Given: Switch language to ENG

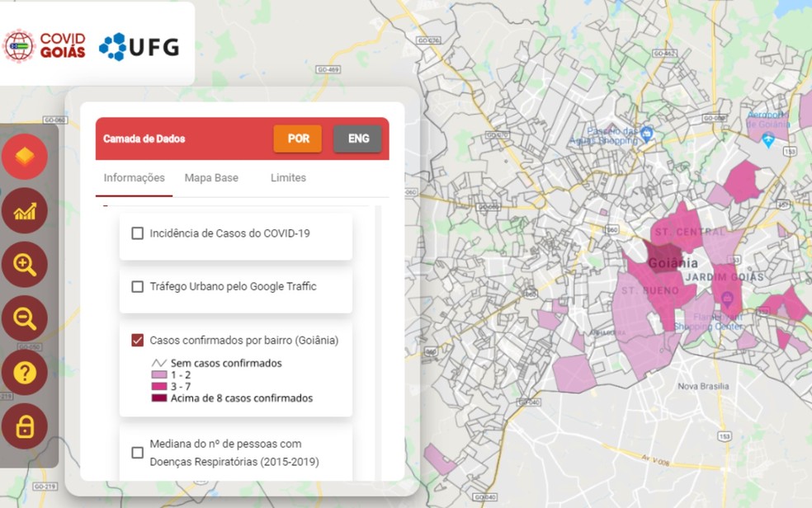Looking at the screenshot, I should [358, 139].
